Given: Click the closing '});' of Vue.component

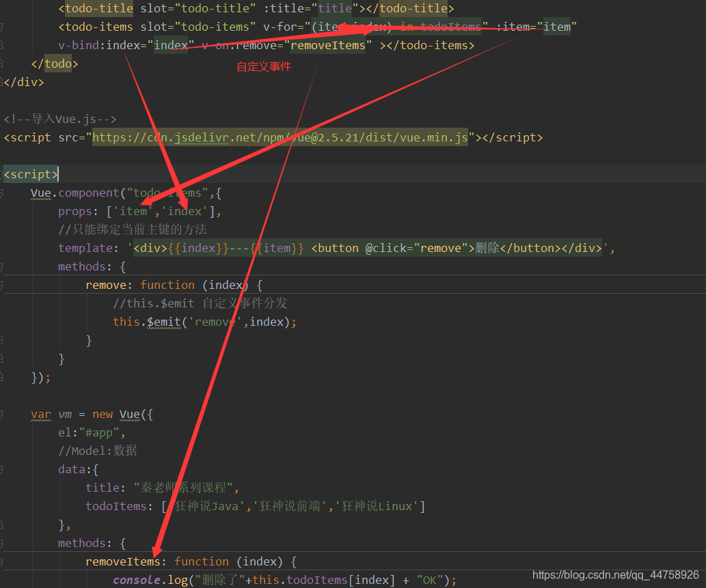Looking at the screenshot, I should click(40, 378).
